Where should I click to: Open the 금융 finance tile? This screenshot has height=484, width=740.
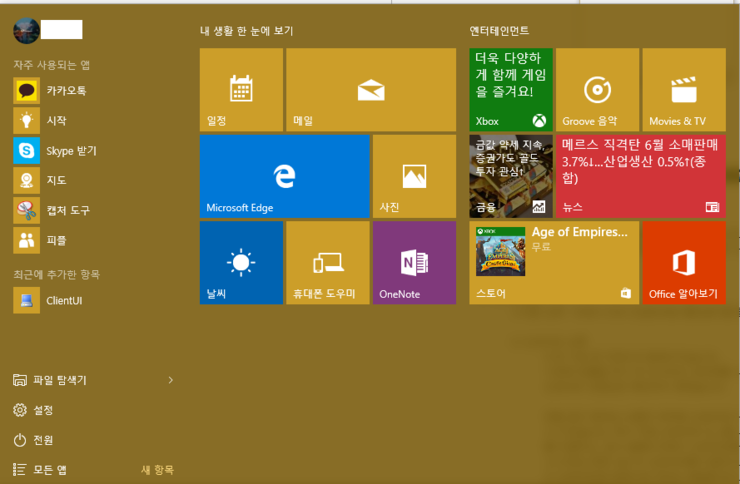coord(511,176)
